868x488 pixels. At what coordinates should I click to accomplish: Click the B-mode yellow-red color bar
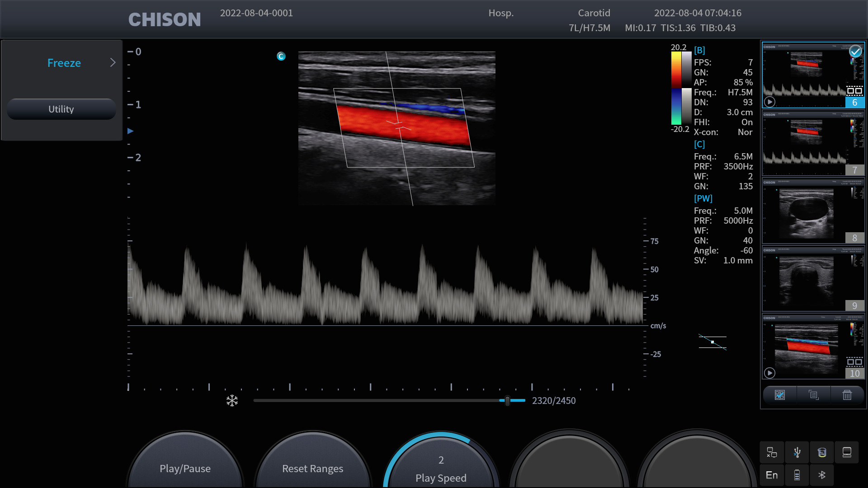click(676, 70)
